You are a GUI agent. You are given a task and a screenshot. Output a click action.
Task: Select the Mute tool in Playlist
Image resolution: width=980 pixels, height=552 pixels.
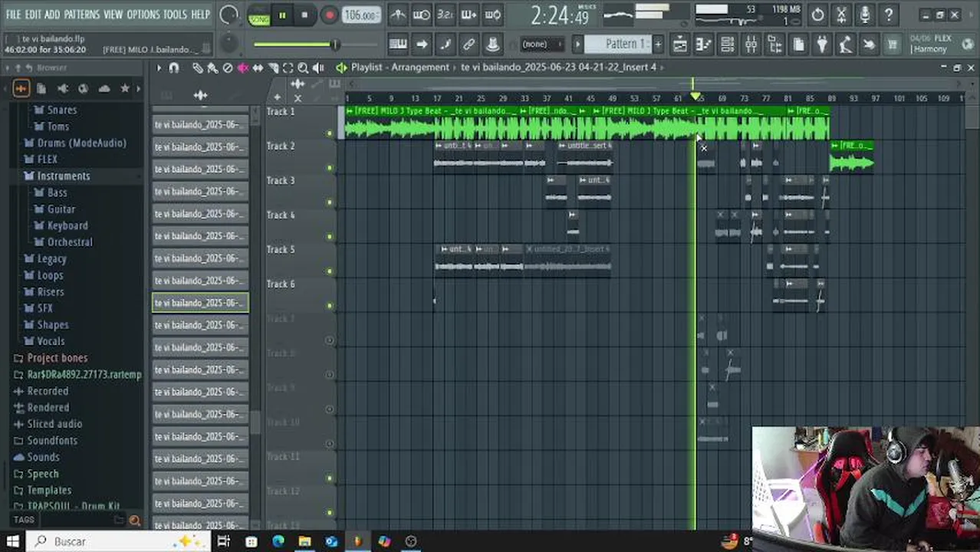pyautogui.click(x=243, y=67)
